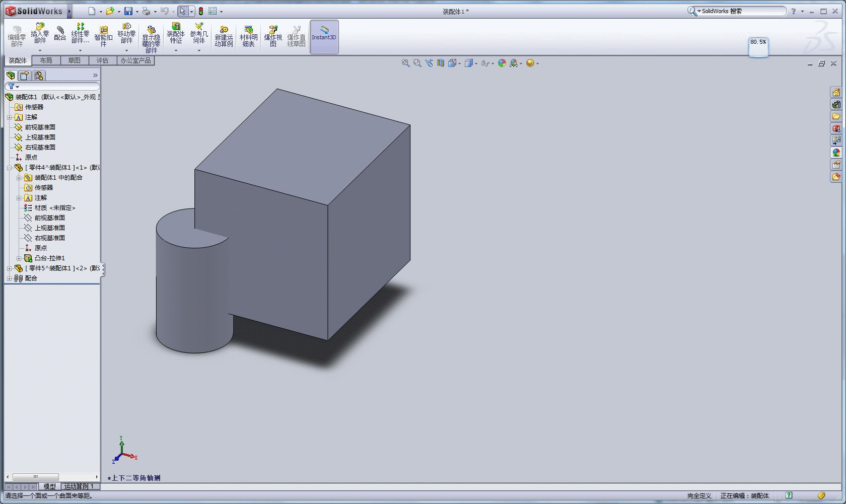Image resolution: width=846 pixels, height=504 pixels.
Task: Switch to the 评估 tab
Action: 102,60
